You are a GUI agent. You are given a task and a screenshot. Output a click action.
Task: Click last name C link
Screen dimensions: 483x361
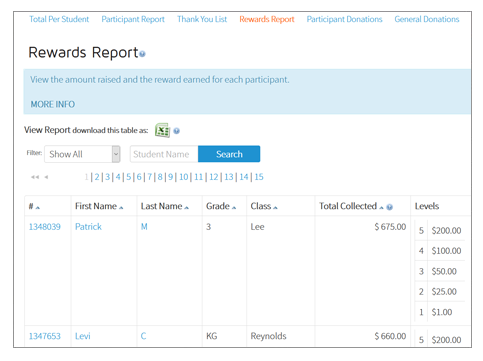[x=143, y=336]
